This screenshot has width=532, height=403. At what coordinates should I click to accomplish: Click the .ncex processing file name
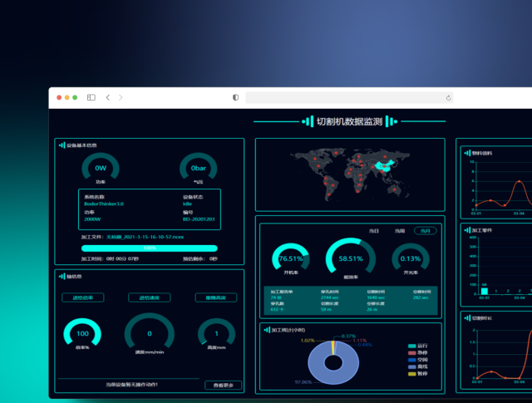(x=145, y=237)
